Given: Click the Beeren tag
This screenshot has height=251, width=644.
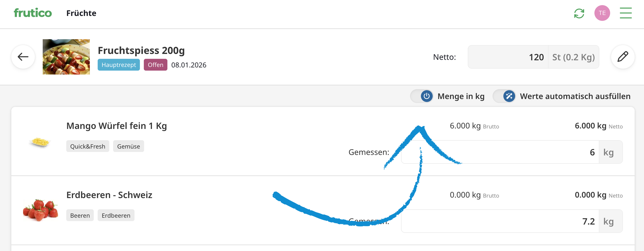Looking at the screenshot, I should coord(80,215).
